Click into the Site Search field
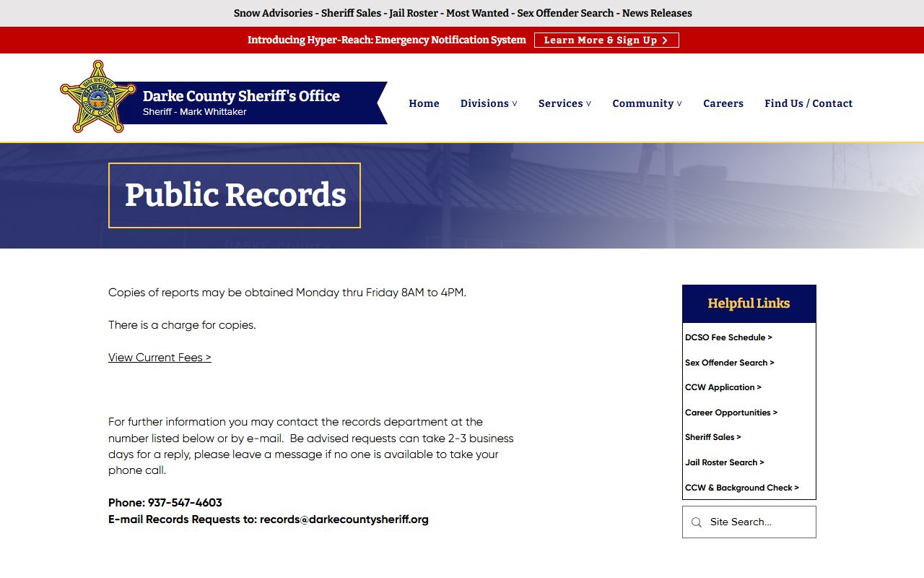The width and height of the screenshot is (924, 578). (x=749, y=522)
